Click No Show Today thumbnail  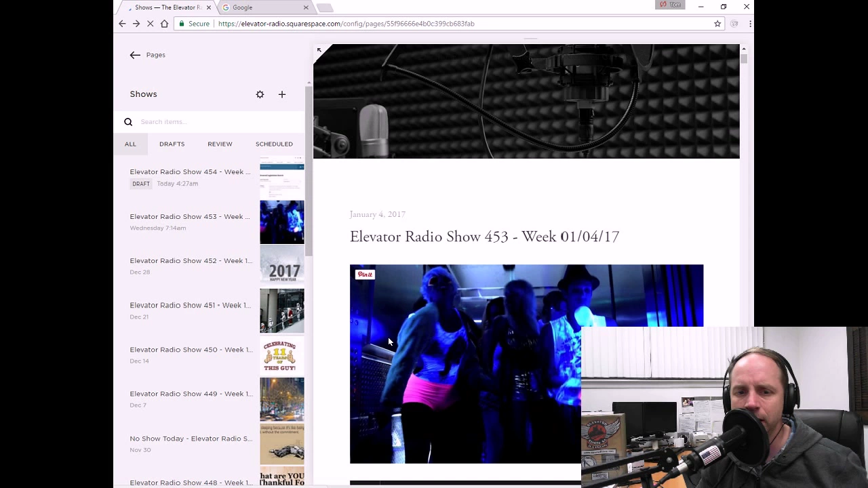pyautogui.click(x=282, y=444)
